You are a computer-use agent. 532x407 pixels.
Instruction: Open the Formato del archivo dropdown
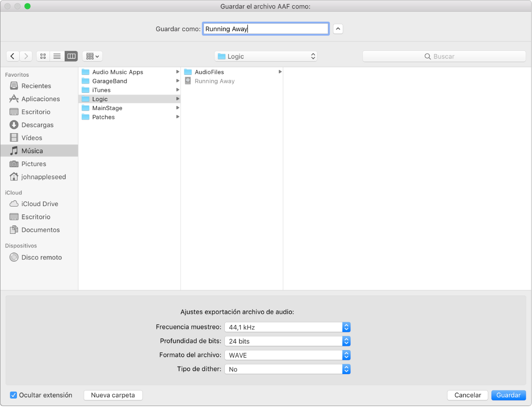click(287, 355)
